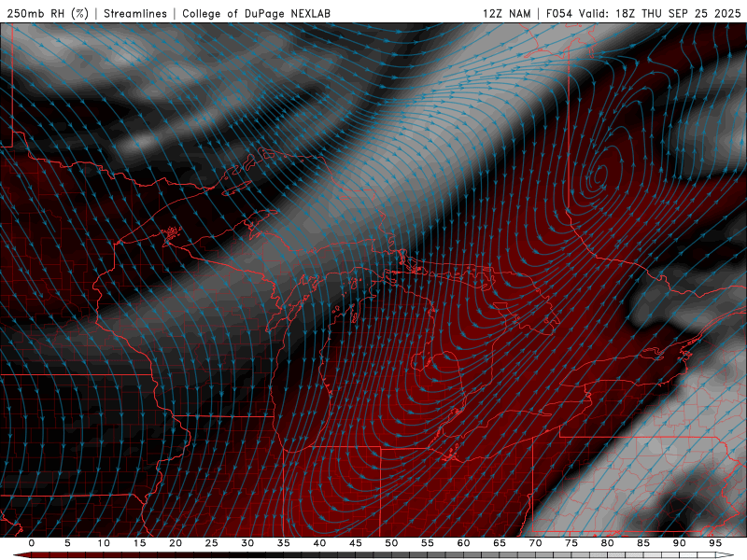Click the "30" label on the color scale
Screen dimensions: 747x560
(247, 543)
